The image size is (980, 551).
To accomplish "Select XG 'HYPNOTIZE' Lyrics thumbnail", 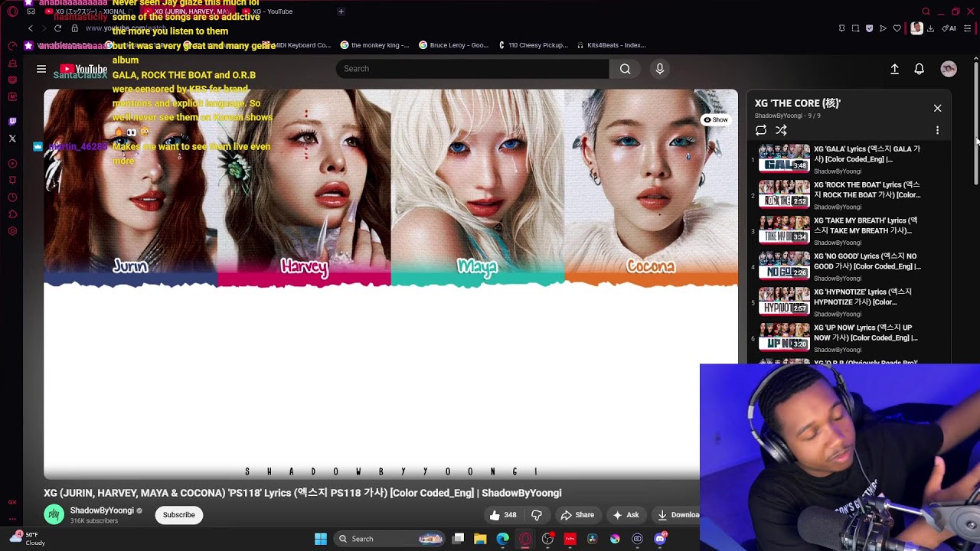I will tap(784, 302).
